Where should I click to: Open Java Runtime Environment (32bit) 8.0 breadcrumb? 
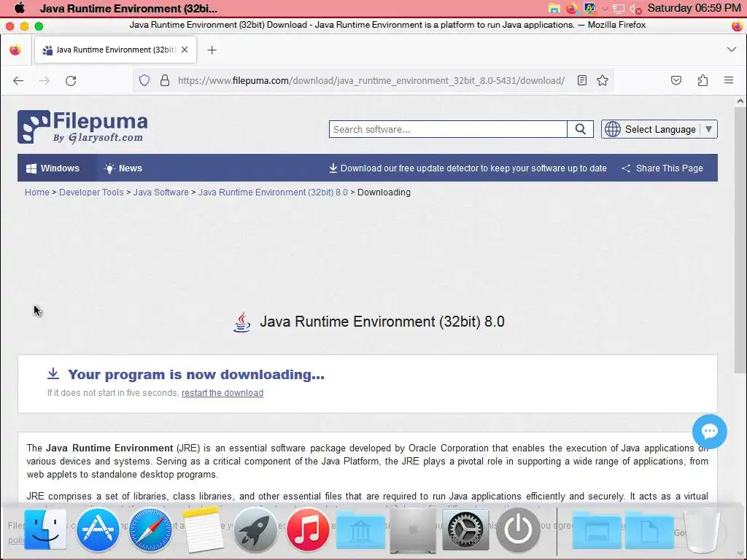click(x=273, y=192)
